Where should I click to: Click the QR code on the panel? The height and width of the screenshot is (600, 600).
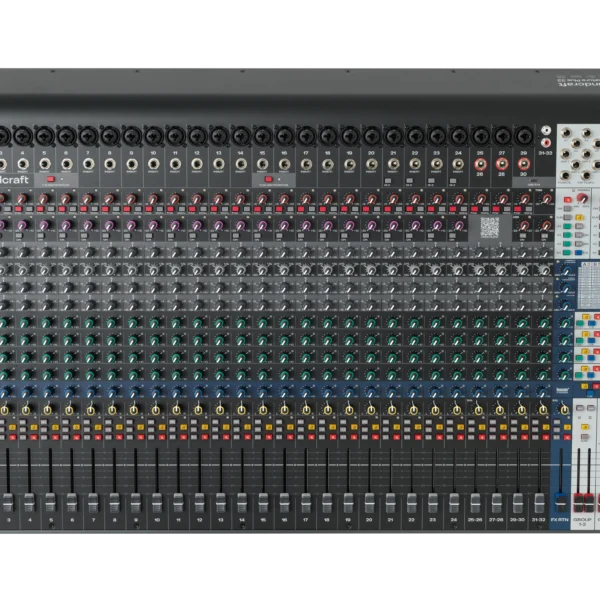tap(490, 227)
